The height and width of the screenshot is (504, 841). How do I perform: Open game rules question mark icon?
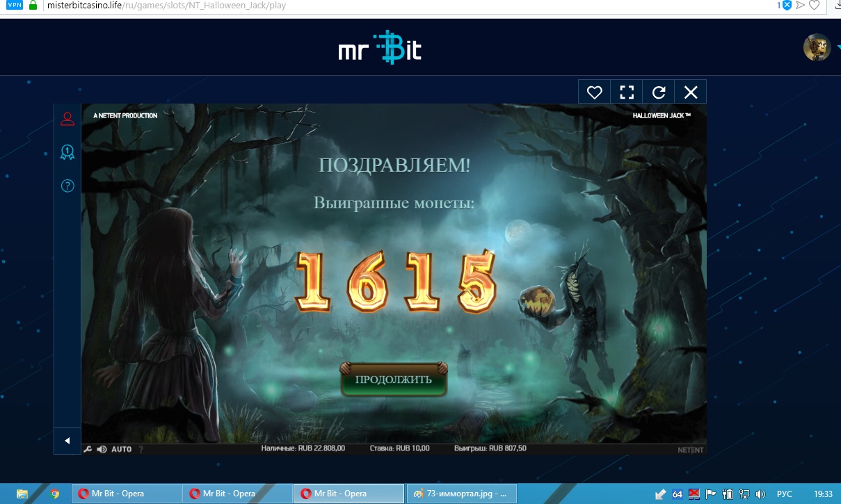point(141,449)
